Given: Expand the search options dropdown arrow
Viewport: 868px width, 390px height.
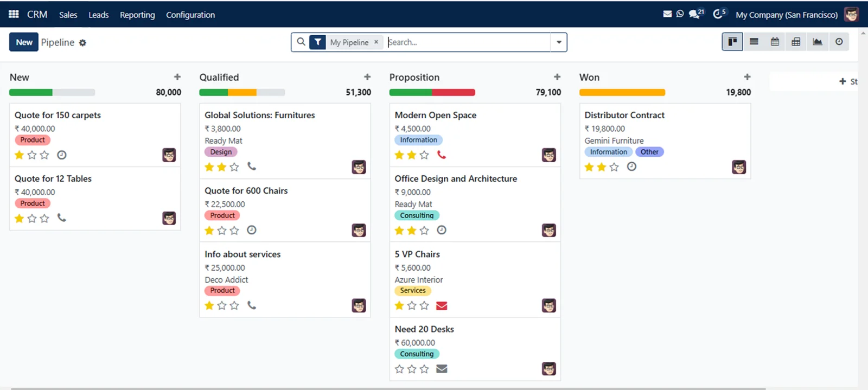Looking at the screenshot, I should [559, 42].
